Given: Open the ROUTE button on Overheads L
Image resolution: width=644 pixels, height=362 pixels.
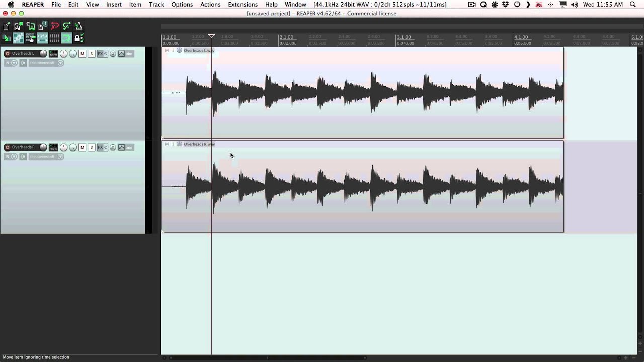Looking at the screenshot, I should (53, 54).
